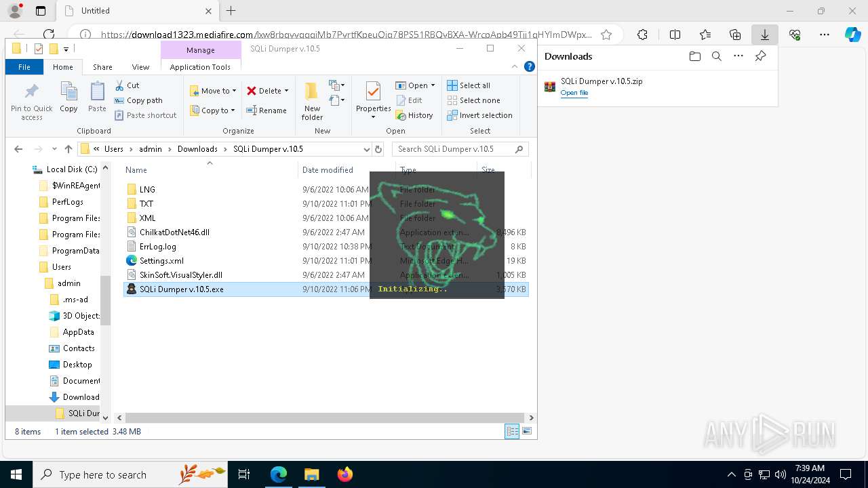
Task: Create a New folder
Action: coord(312,102)
